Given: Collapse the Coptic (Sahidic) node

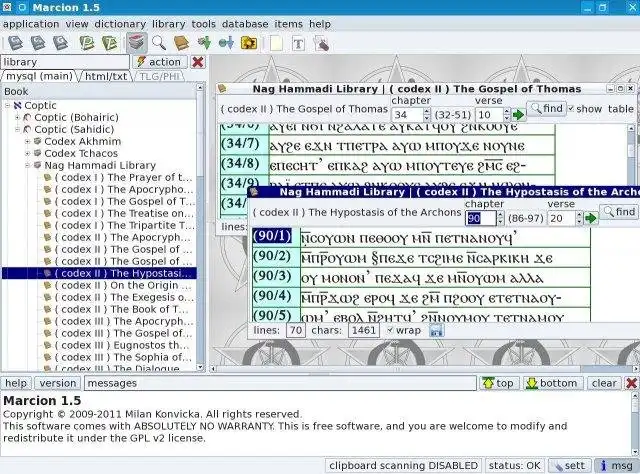Looking at the screenshot, I should (18, 129).
